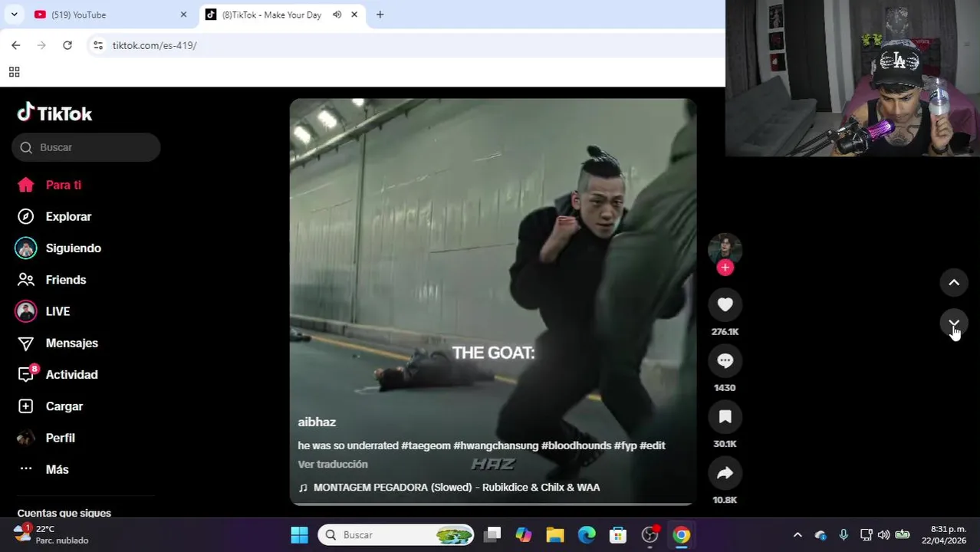Click the site information icon
Image resolution: width=980 pixels, height=552 pixels.
pyautogui.click(x=97, y=45)
